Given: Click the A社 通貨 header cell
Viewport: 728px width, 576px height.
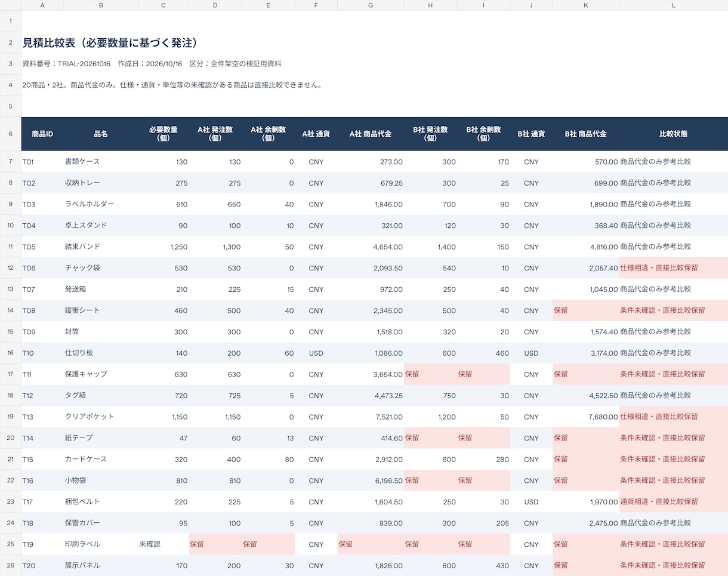Looking at the screenshot, I should click(316, 134).
